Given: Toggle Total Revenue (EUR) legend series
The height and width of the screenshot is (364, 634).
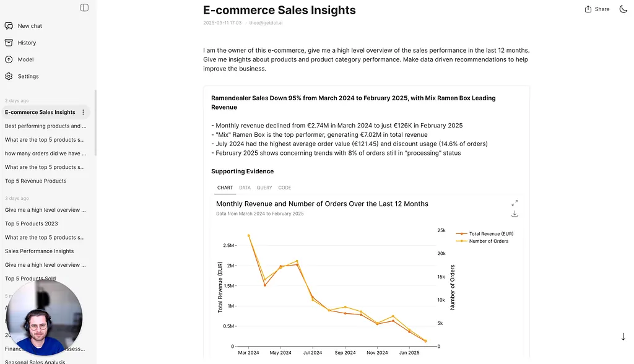Looking at the screenshot, I should 491,233.
